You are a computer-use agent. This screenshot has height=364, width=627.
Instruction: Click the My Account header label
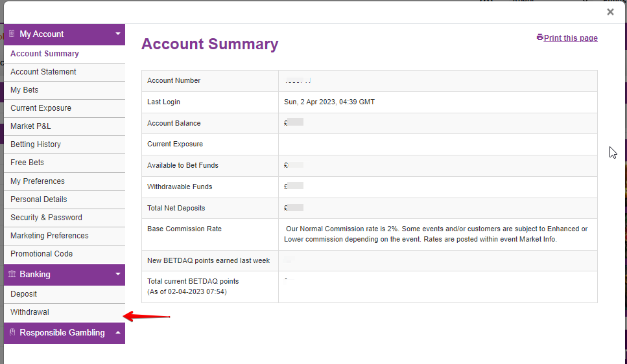[41, 34]
